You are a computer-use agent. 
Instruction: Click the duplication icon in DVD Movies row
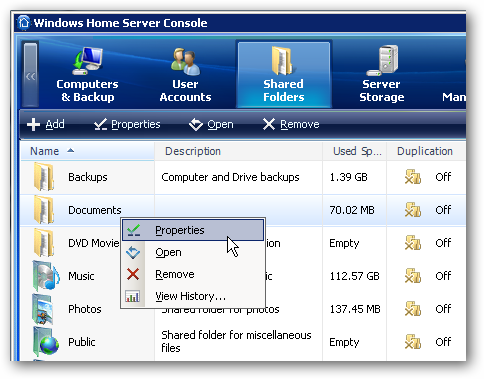pos(413,243)
